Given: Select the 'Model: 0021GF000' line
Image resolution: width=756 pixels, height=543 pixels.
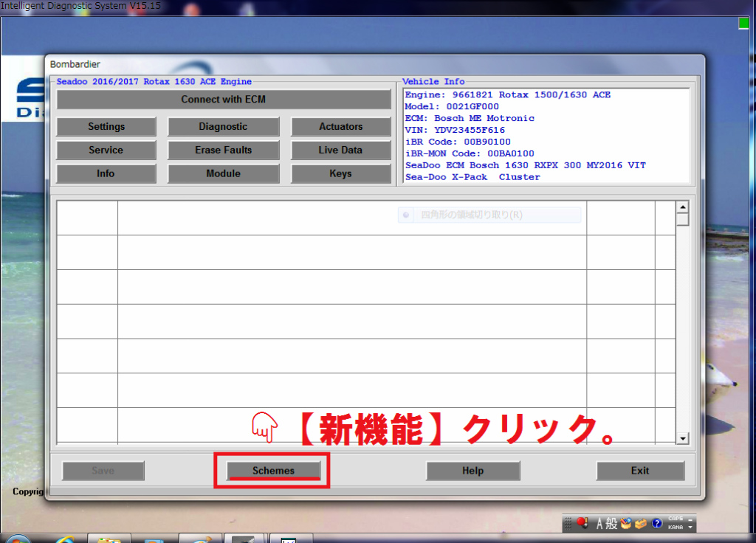Looking at the screenshot, I should pyautogui.click(x=452, y=106).
